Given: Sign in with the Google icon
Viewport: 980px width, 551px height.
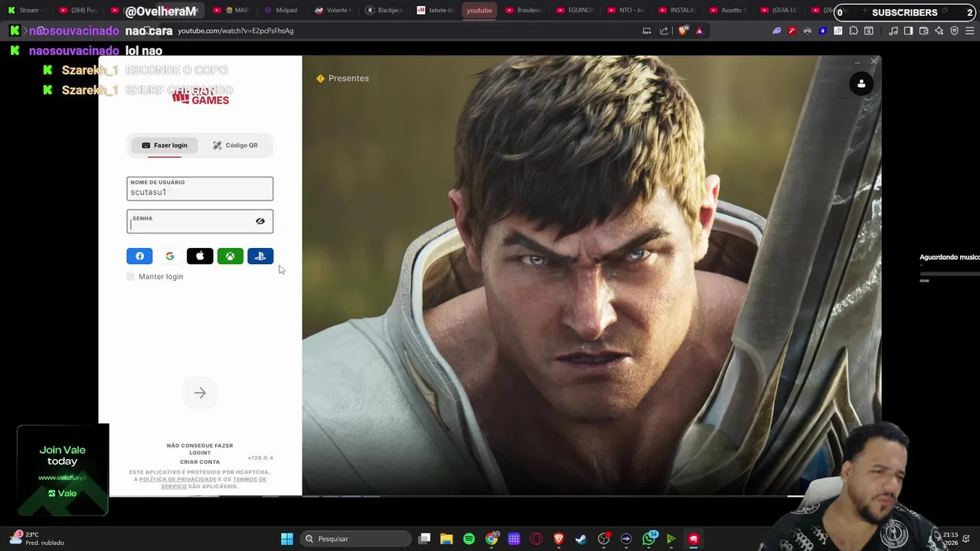Looking at the screenshot, I should tap(169, 256).
